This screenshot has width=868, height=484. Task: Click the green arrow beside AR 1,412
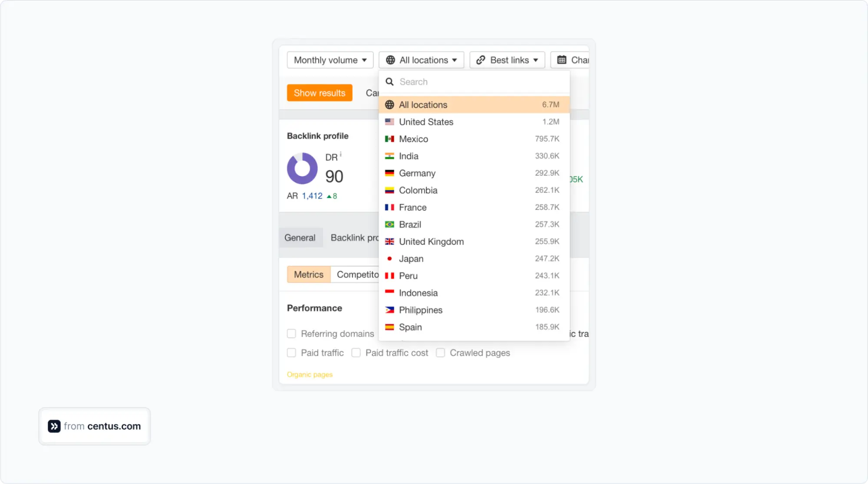tap(330, 196)
